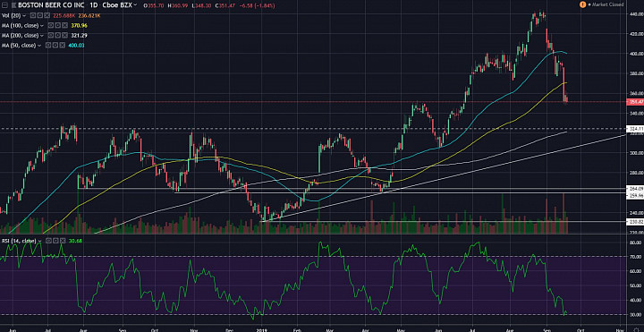This screenshot has height=332, width=644.
Task: Collapse the chart legend using the top-left box icon
Action: (4, 5)
